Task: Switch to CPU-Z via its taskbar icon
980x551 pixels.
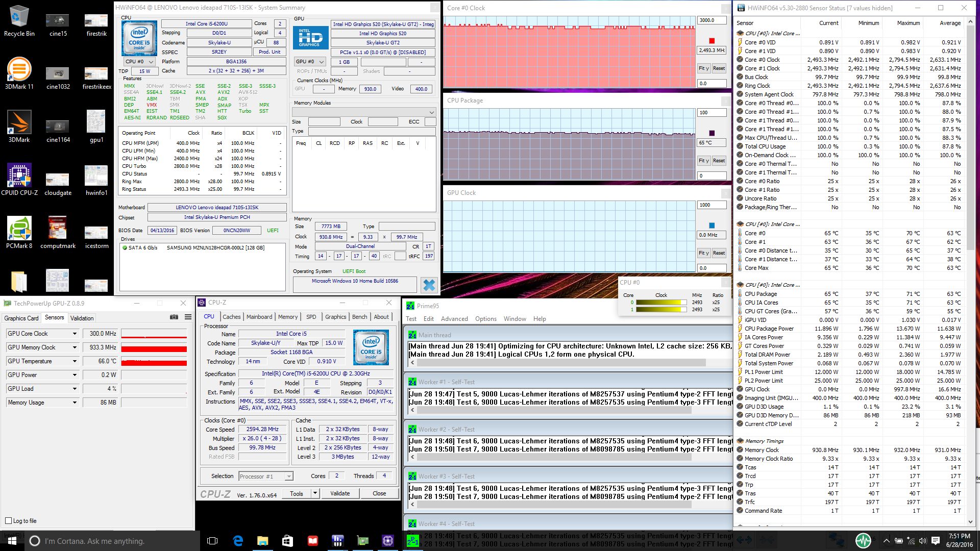Action: [x=387, y=541]
